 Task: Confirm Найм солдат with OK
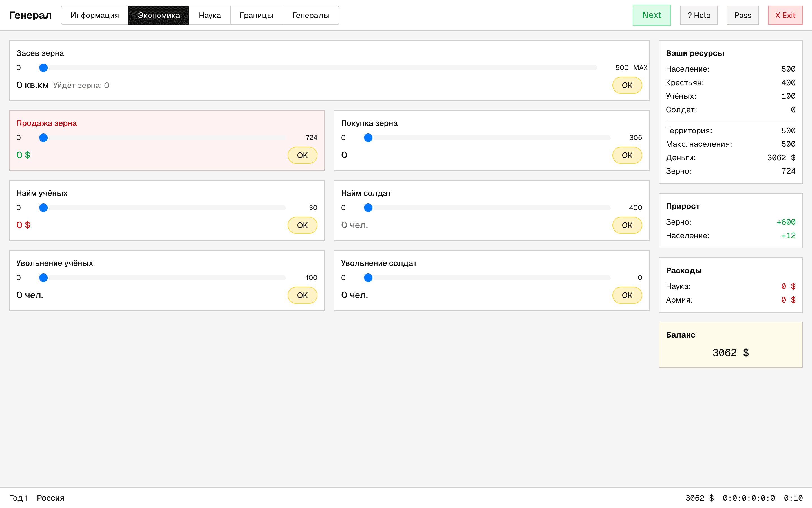627,225
